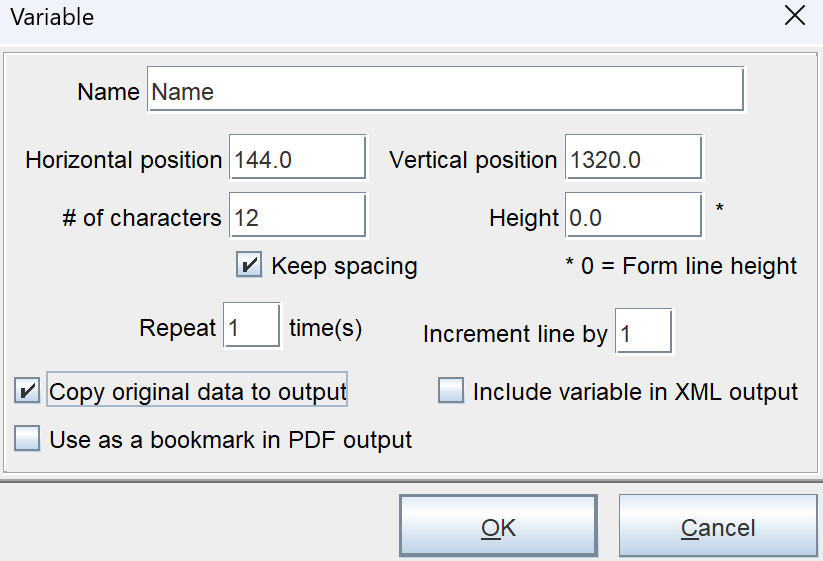Click the Vertical position label
The height and width of the screenshot is (561, 823).
click(x=473, y=160)
